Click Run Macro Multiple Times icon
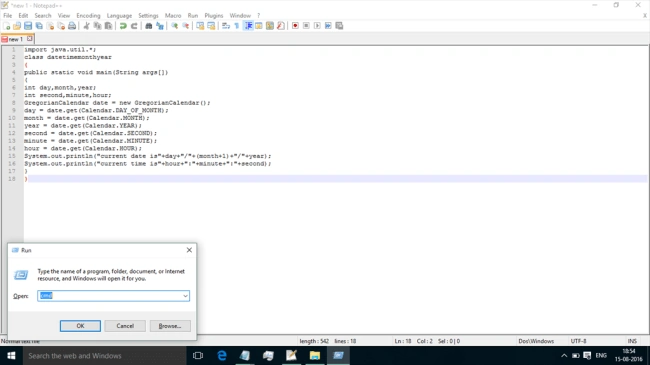Image resolution: width=650 pixels, height=365 pixels. tap(328, 26)
